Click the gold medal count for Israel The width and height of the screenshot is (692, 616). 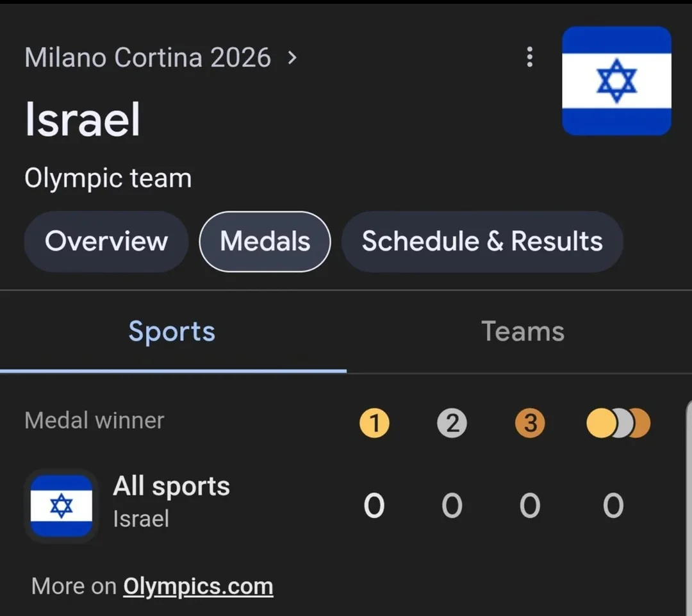[x=374, y=506]
